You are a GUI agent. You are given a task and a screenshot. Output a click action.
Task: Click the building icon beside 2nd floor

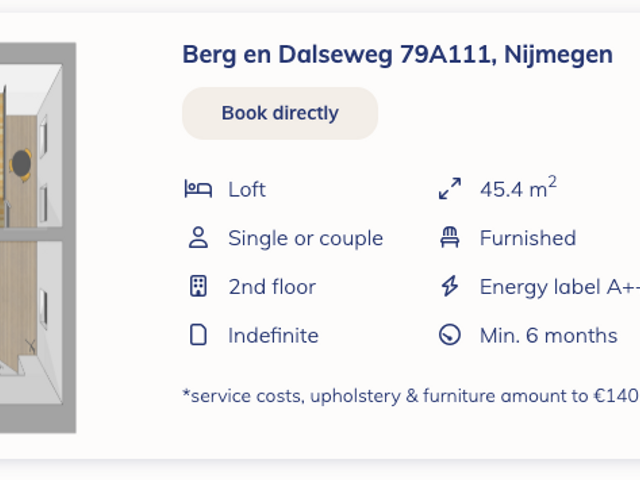198,287
